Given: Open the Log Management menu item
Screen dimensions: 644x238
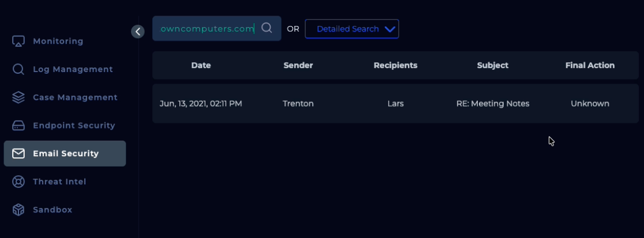Looking at the screenshot, I should click(x=73, y=69).
